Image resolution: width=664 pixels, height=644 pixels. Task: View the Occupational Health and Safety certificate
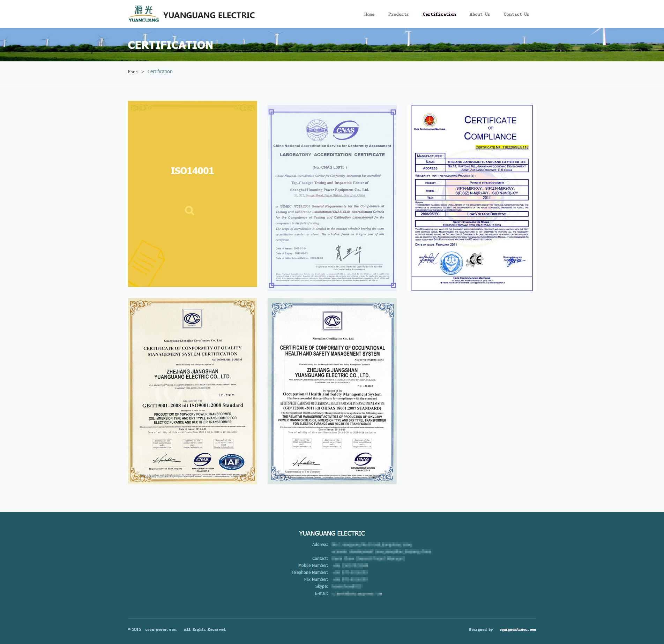pos(332,391)
